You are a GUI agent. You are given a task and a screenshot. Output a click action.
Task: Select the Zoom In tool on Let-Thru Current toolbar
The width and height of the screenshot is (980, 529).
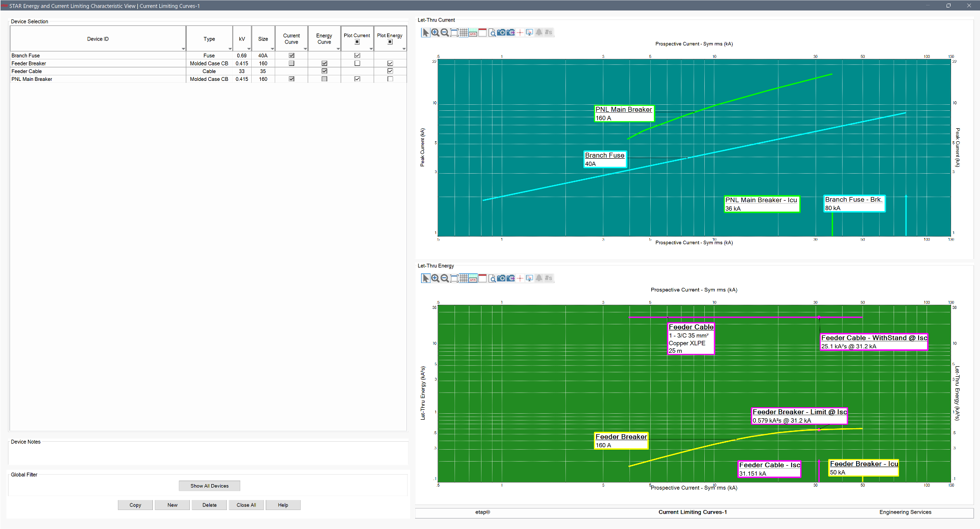point(435,32)
